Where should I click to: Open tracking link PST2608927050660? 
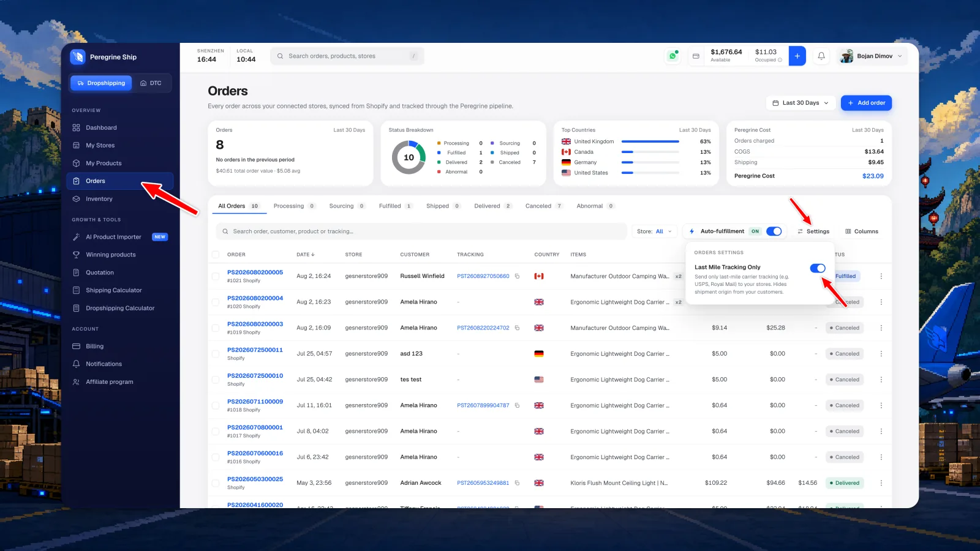483,276
